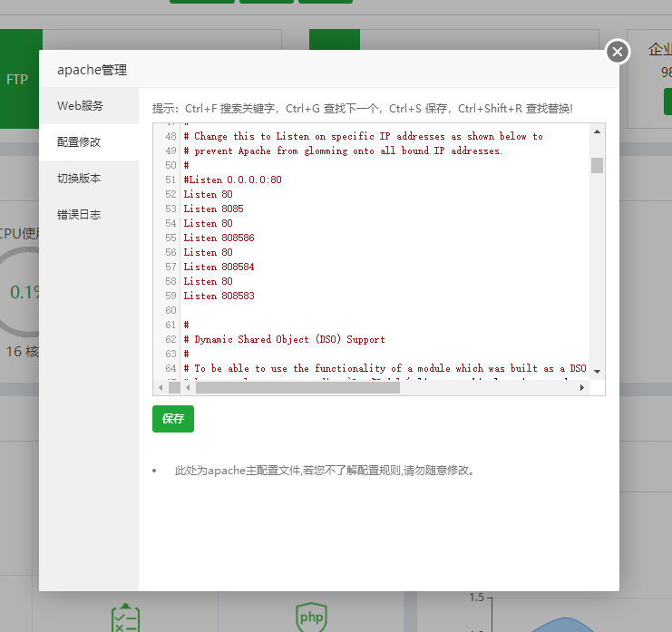The width and height of the screenshot is (672, 632).
Task: Click the line 49 'prevent Apache from glomming' comment
Action: tap(343, 151)
